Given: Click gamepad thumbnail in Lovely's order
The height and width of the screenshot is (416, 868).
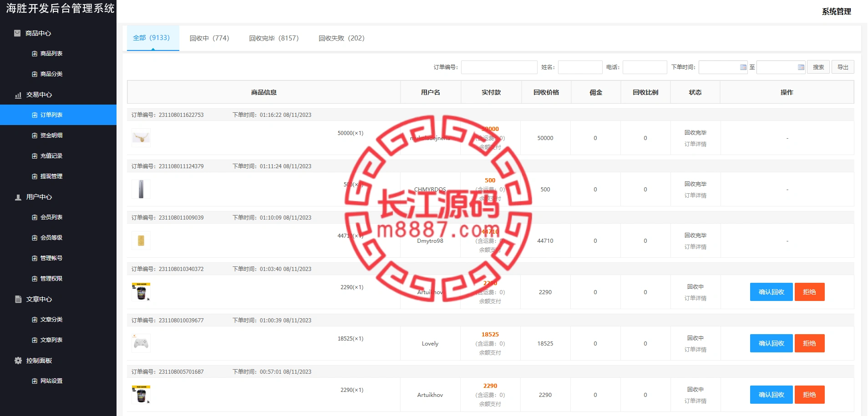Looking at the screenshot, I should click(x=141, y=343).
